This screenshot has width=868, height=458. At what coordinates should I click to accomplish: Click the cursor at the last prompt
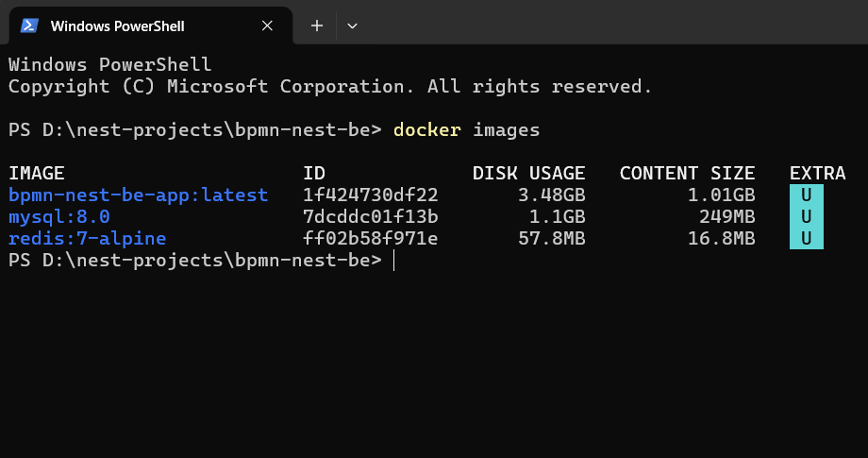coord(393,261)
